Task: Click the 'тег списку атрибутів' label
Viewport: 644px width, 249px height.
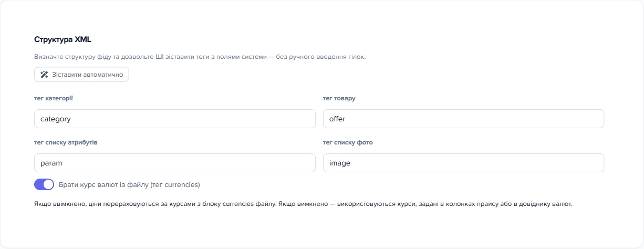Action: point(66,143)
